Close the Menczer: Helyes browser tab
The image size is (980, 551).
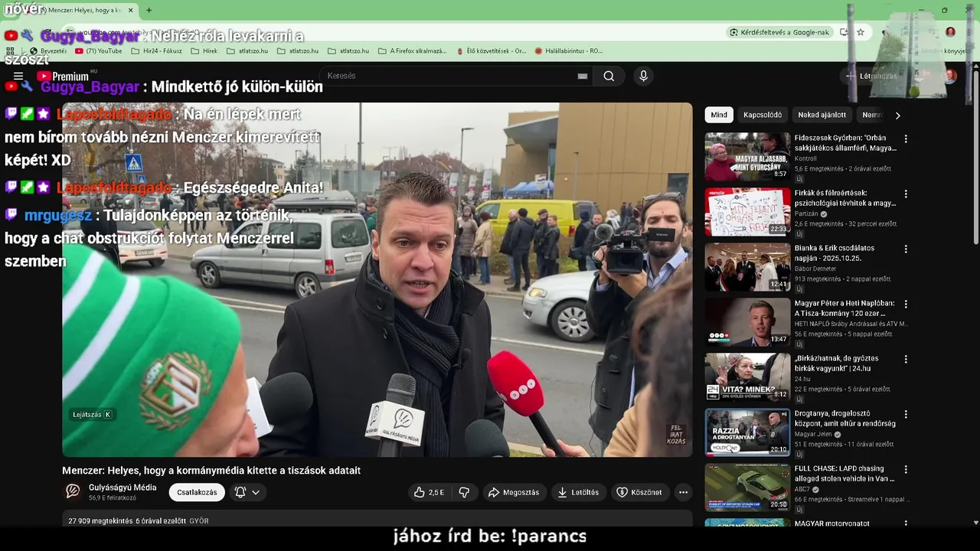pos(130,11)
